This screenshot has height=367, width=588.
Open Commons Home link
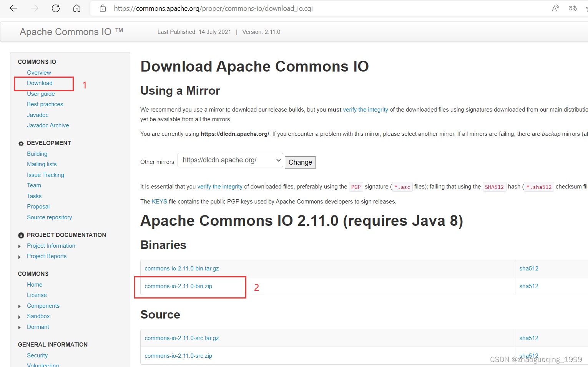click(35, 285)
